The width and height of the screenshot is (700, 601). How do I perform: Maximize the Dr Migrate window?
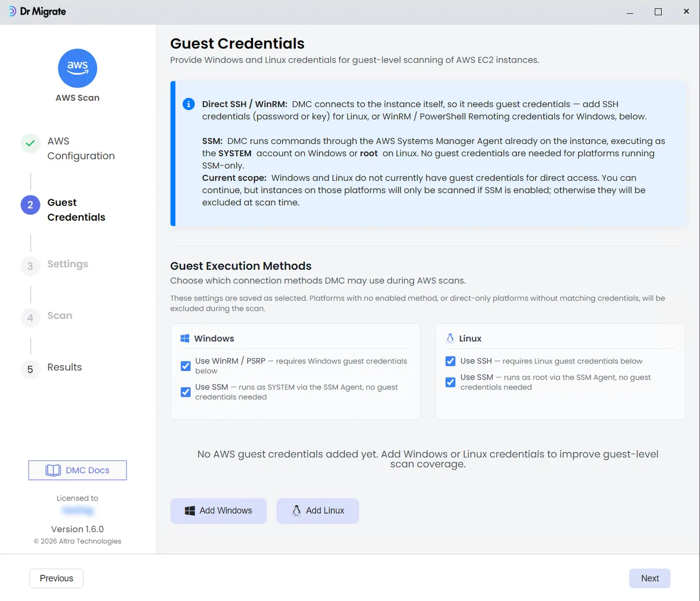[x=658, y=12]
